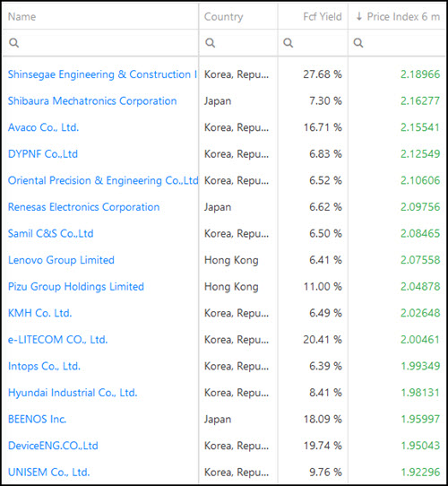
Task: Open Shibaura Mechatronics Corporation link
Action: (92, 101)
